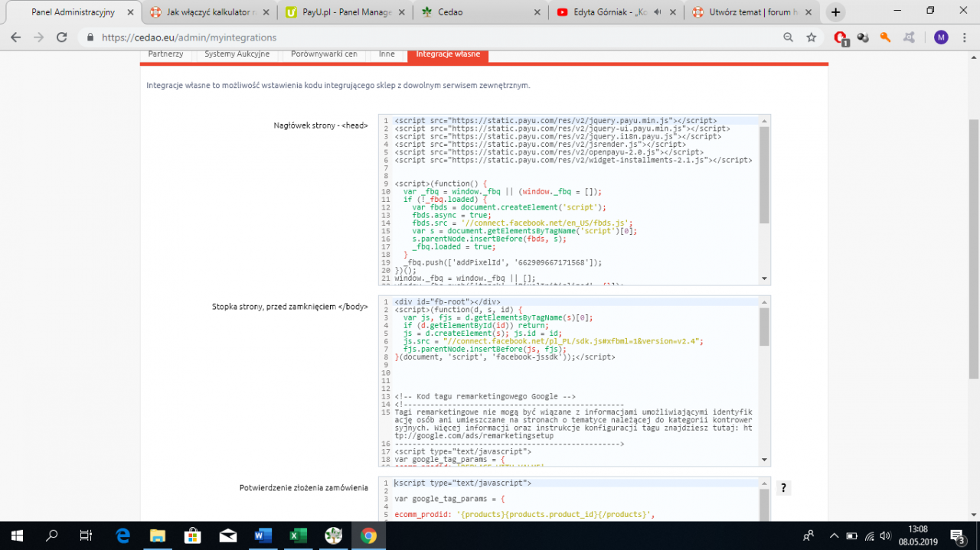Check battery status in system tray
Viewport: 980px width, 550px height.
pyautogui.click(x=852, y=535)
